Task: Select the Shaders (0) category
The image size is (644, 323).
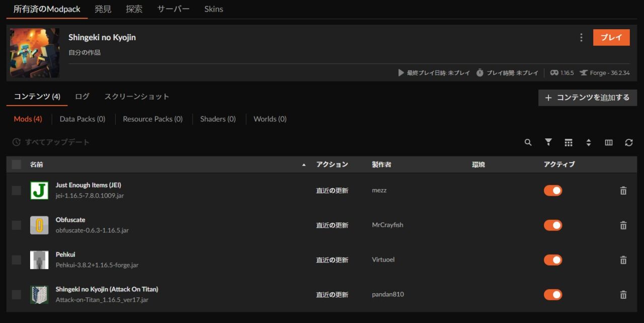Action: tap(218, 119)
